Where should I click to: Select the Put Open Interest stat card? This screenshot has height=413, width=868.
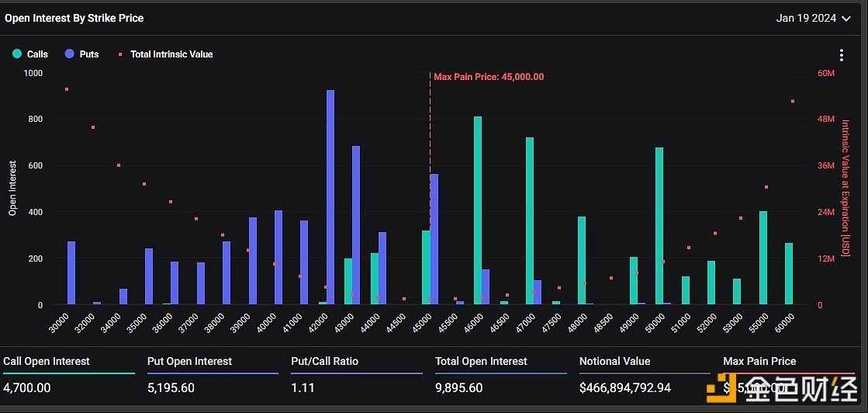click(x=212, y=374)
